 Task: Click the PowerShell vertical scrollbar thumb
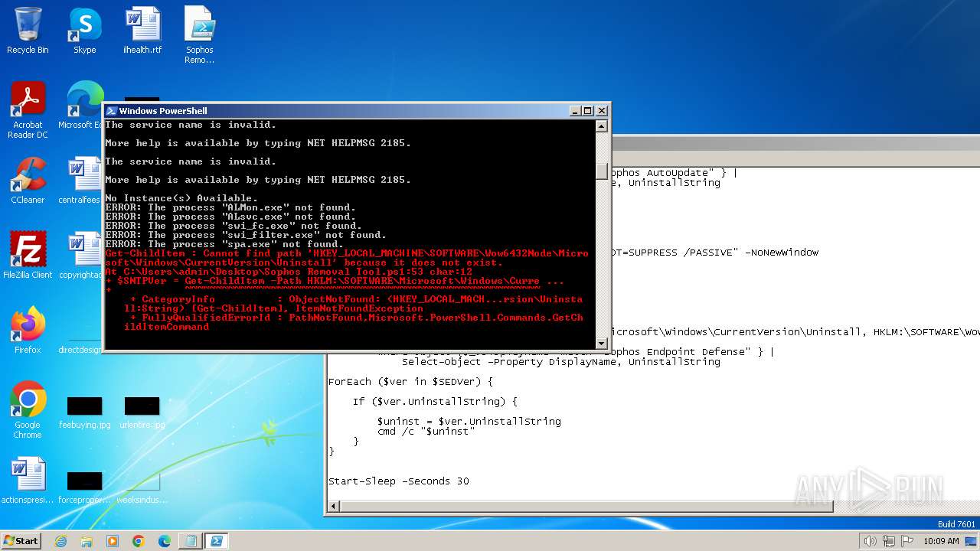click(x=602, y=171)
